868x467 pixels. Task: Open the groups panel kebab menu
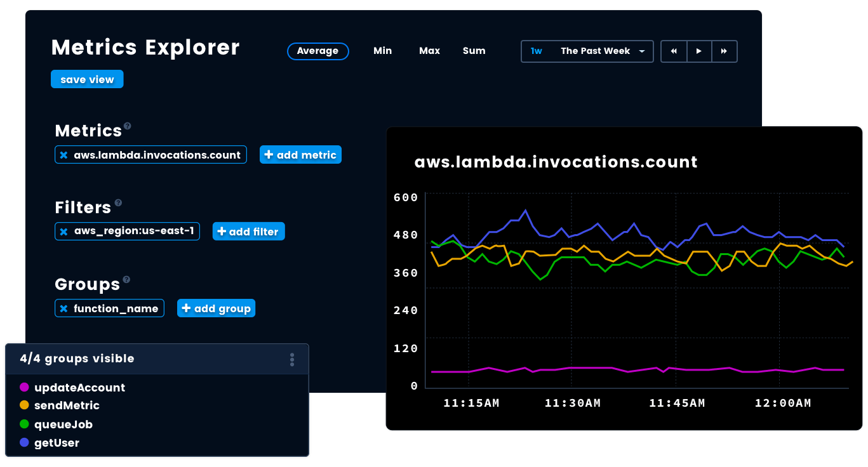pos(292,359)
